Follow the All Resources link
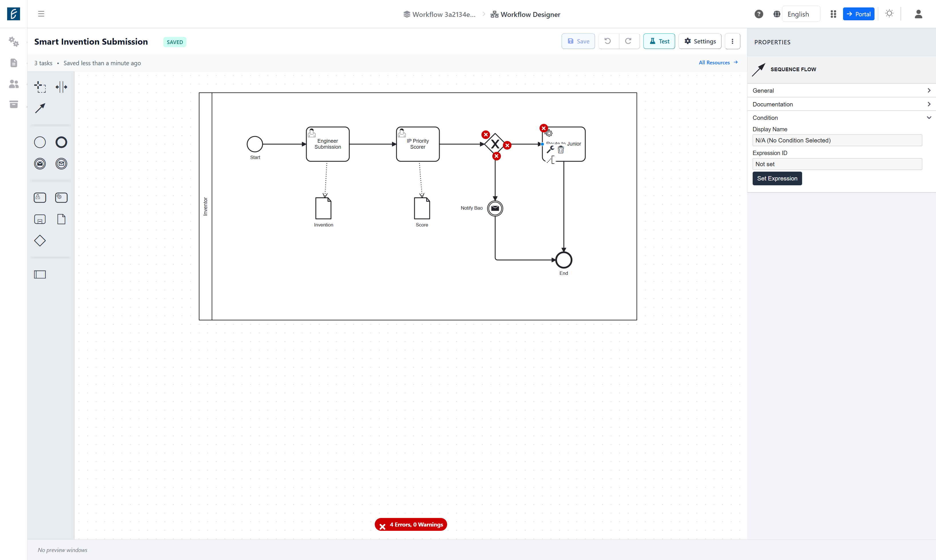936x560 pixels. 718,63
